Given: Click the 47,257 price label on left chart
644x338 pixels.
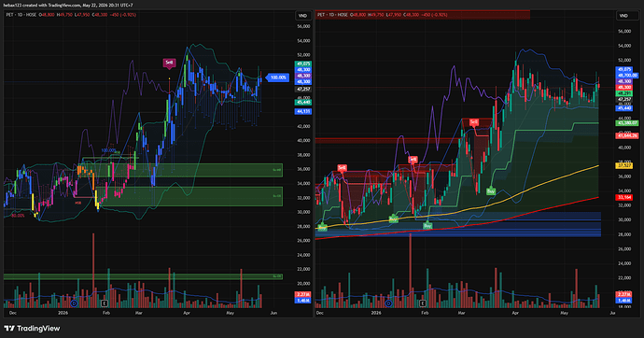Looking at the screenshot, I should [303, 89].
